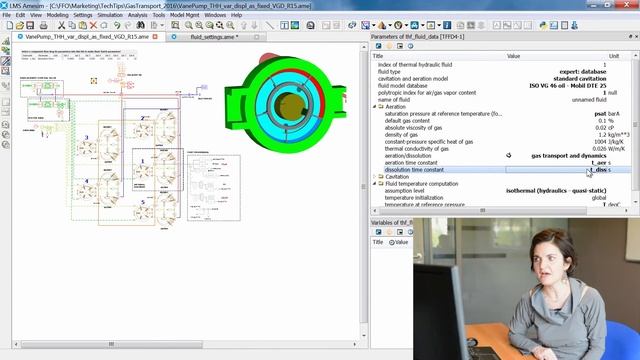Click the chain link icon in toolbar
This screenshot has height=360, width=640.
pos(352,25)
